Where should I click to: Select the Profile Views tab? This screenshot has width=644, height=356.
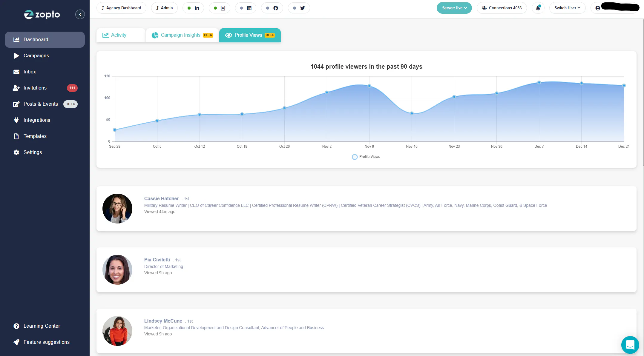coord(250,35)
